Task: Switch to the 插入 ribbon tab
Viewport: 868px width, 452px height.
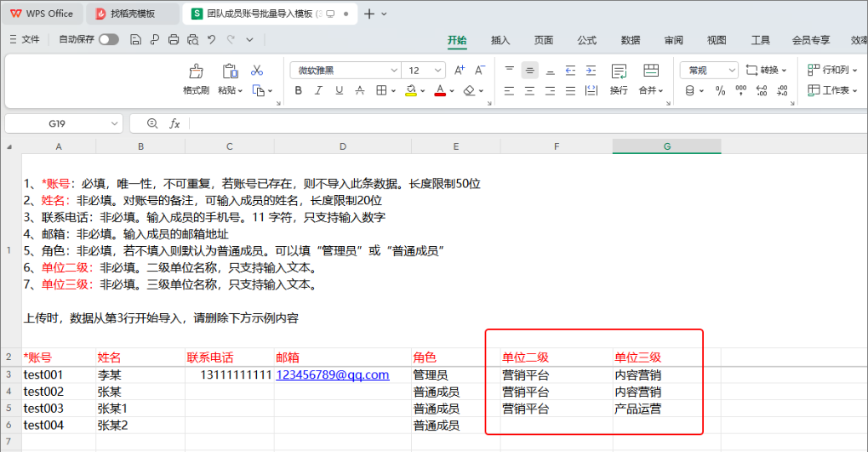Action: coord(500,40)
